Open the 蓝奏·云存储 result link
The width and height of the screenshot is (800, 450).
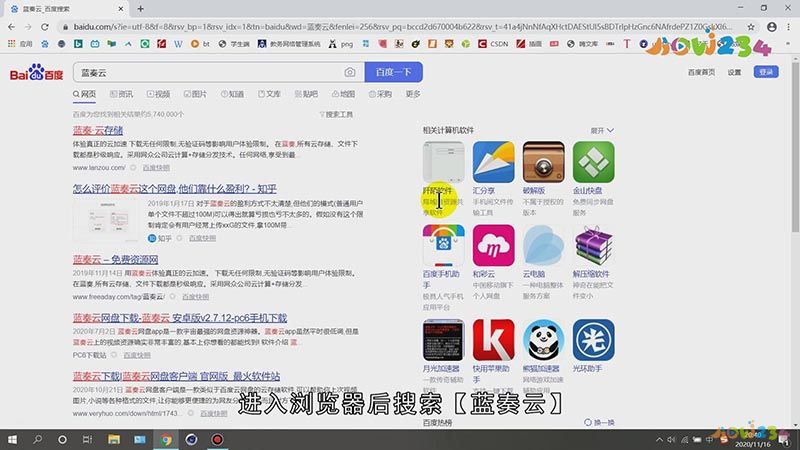point(98,131)
